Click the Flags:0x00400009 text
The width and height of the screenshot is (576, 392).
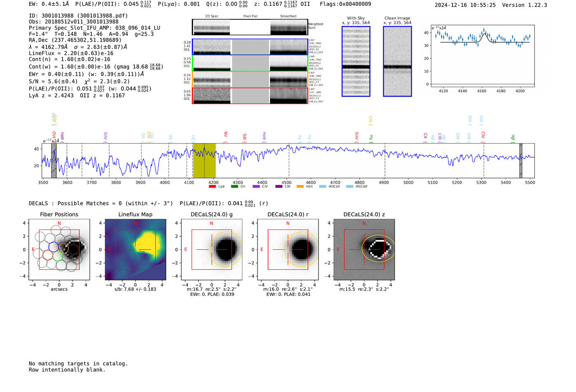pos(345,4)
